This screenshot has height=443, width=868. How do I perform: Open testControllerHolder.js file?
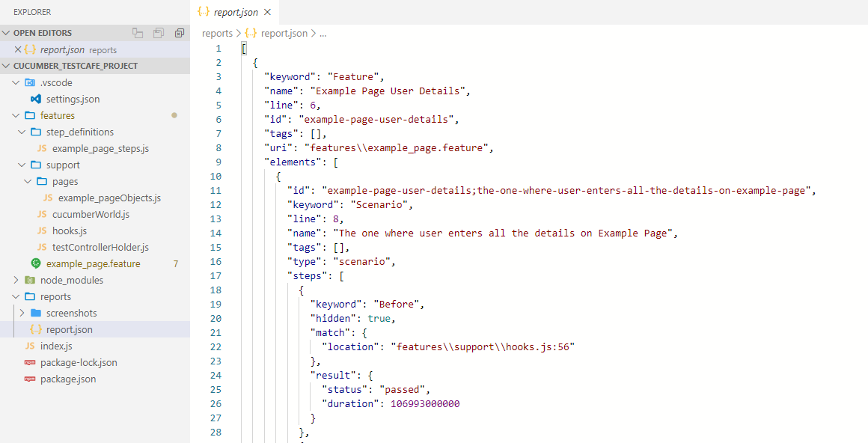coord(101,248)
